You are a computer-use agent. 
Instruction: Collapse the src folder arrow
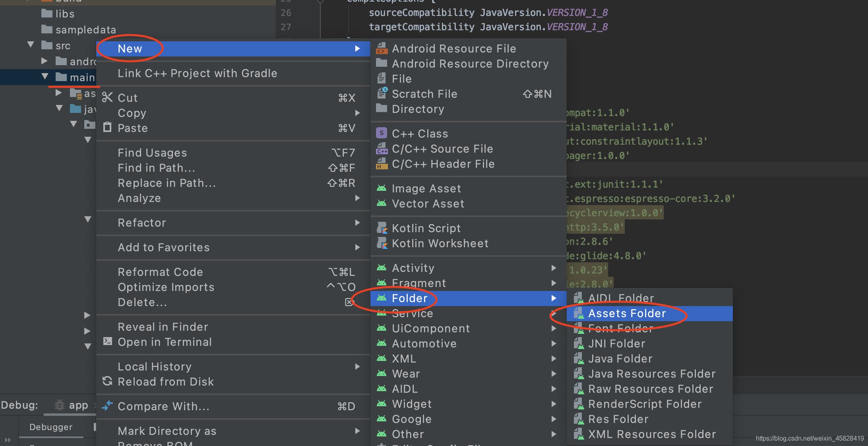pyautogui.click(x=31, y=45)
